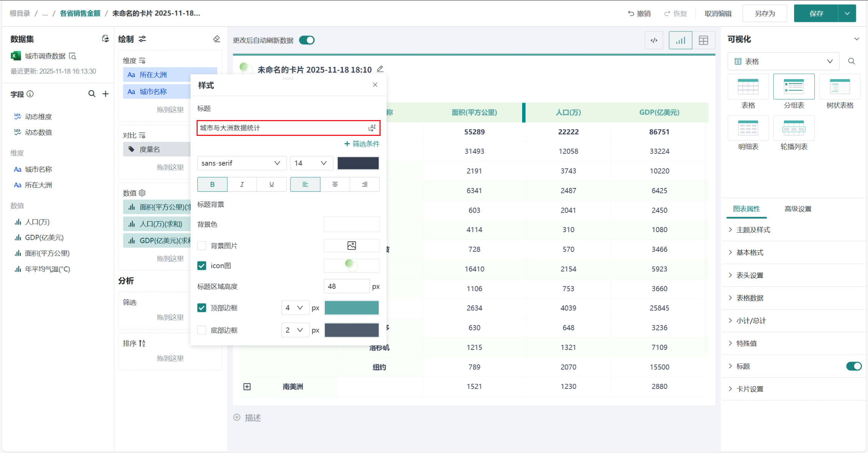Click the code view icon
868x453 pixels.
tap(654, 40)
